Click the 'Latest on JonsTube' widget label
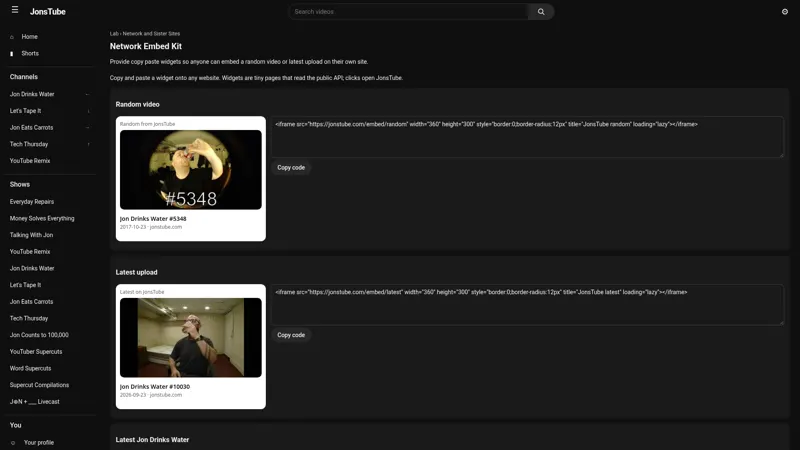Screen dimensions: 800x450 [142, 292]
